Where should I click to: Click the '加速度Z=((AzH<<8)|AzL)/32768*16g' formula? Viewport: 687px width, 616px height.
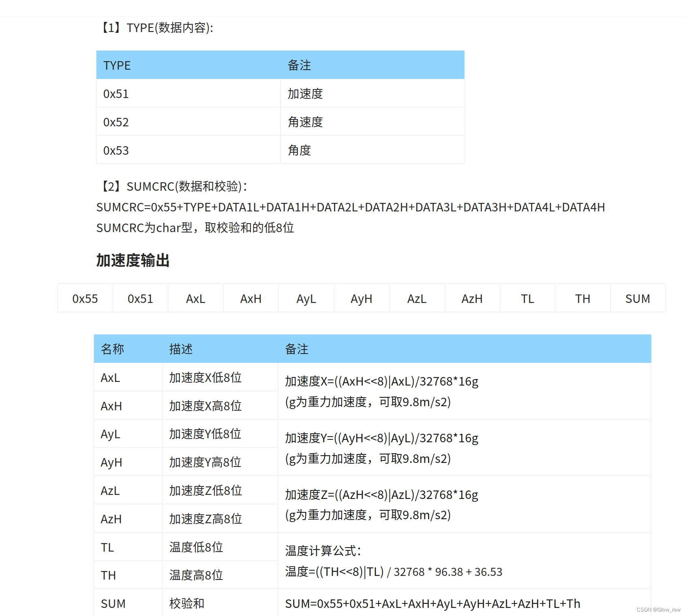tap(382, 495)
